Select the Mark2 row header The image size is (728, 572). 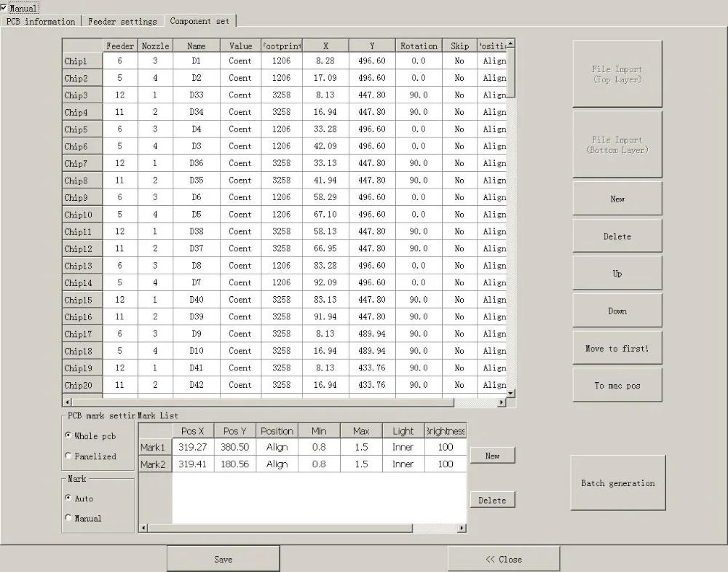coord(155,464)
